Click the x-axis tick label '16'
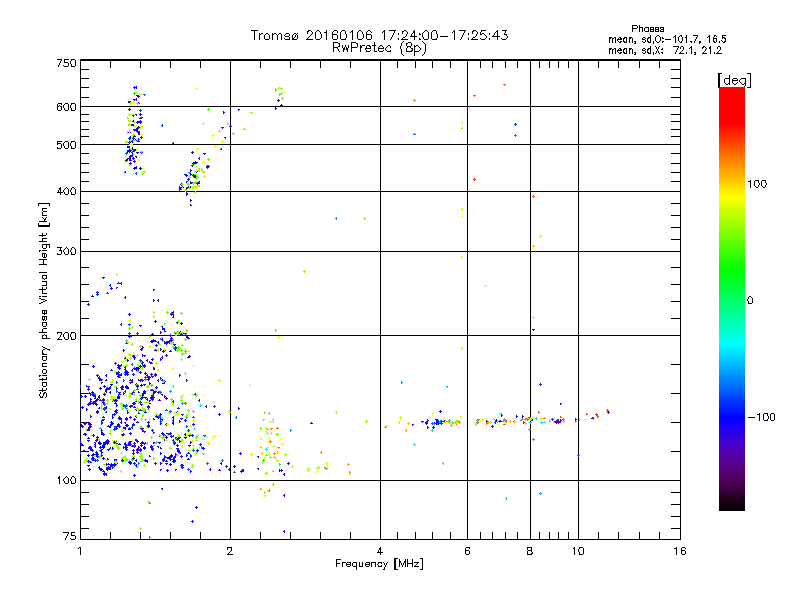 [x=680, y=551]
